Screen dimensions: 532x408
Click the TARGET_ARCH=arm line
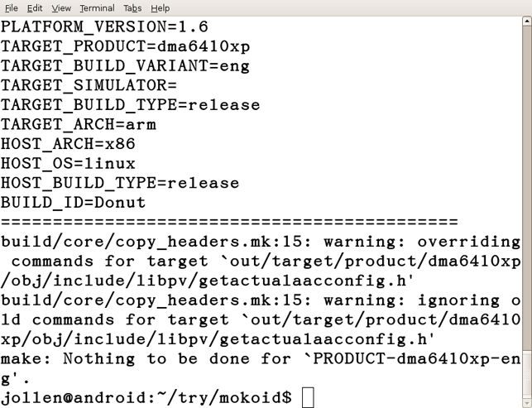pos(79,125)
